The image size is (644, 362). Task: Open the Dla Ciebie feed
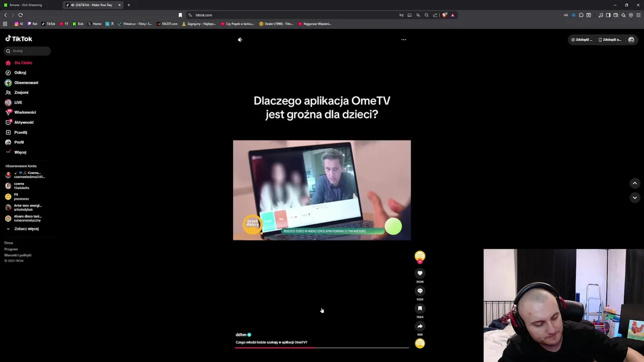(x=19, y=63)
